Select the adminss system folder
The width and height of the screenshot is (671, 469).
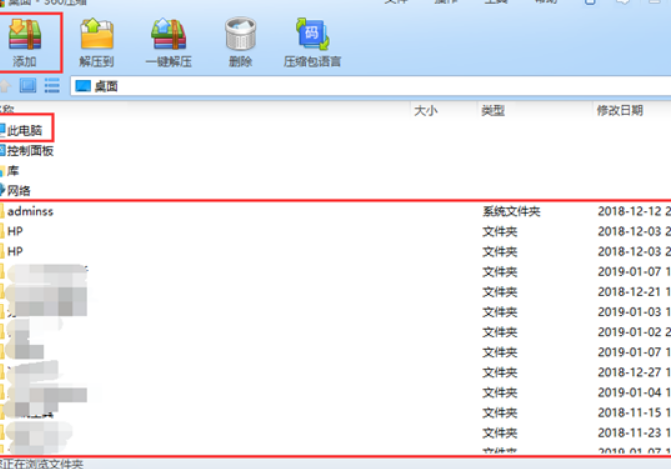pyautogui.click(x=30, y=211)
